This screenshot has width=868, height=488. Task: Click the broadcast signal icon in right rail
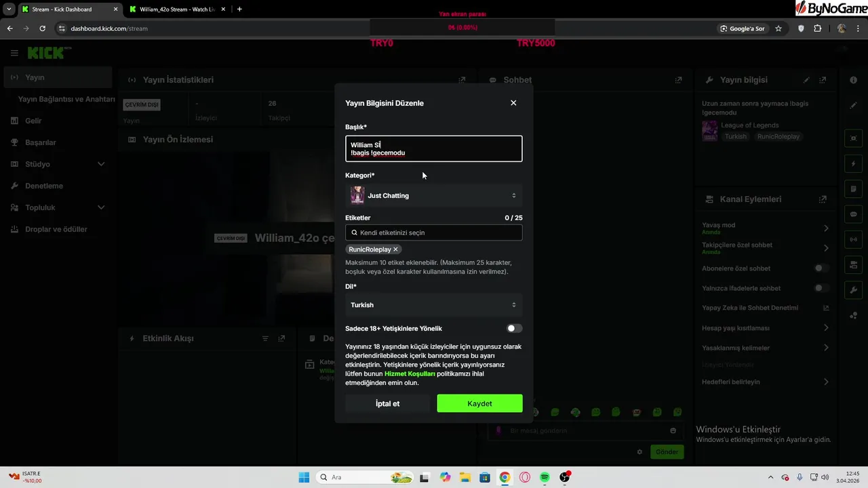coord(853,239)
